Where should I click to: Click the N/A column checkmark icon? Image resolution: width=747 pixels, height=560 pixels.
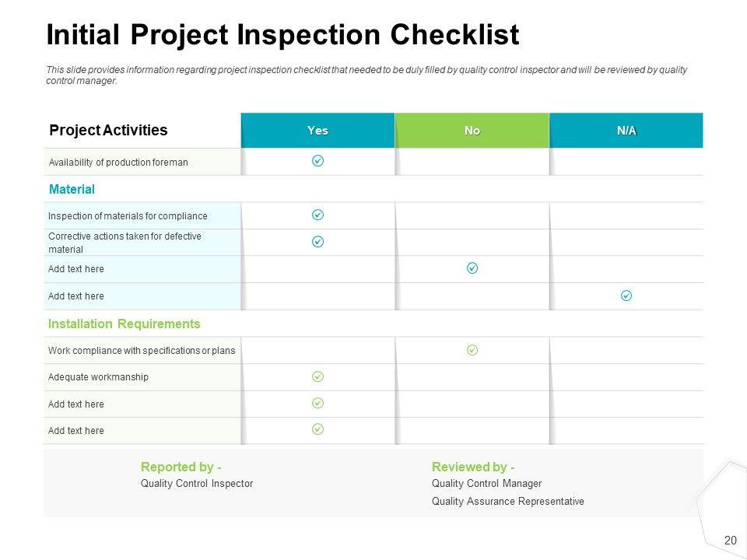[x=626, y=296]
